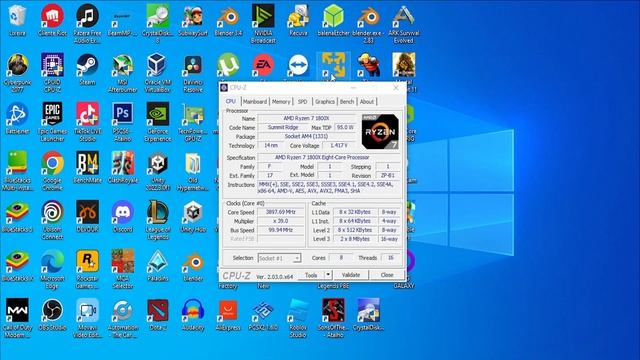Select the BenchMate desktop icon
This screenshot has width=640, height=360.
click(x=87, y=167)
